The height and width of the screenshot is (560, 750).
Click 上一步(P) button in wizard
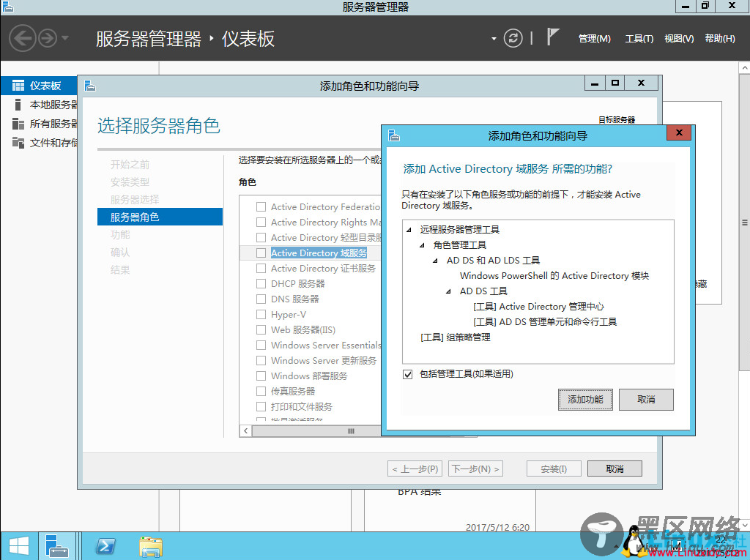[415, 468]
